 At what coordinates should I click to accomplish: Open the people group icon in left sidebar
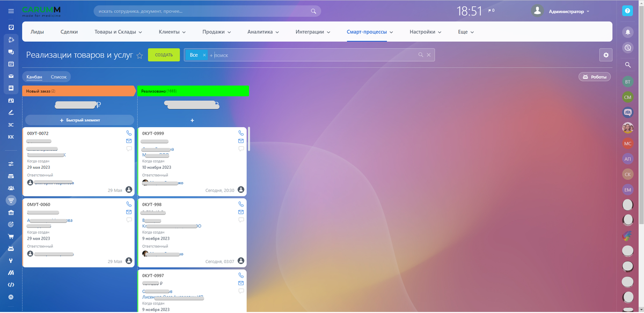(11, 188)
